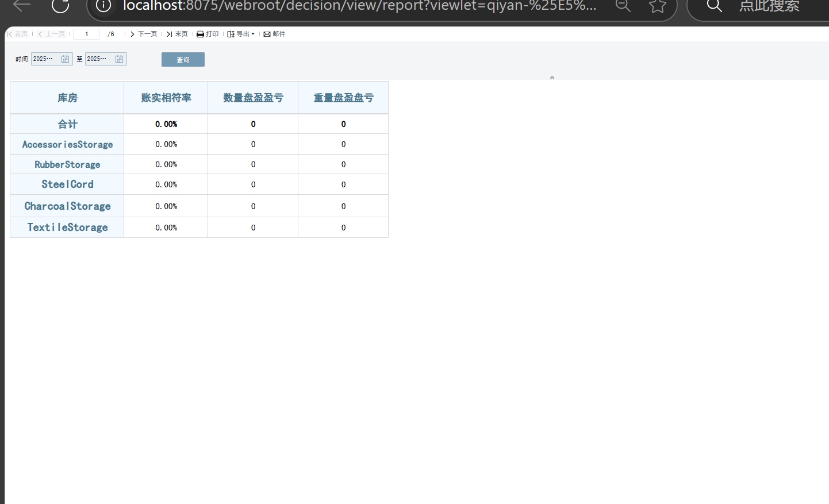Click AccessoriesStorage row's 重量盘盈盘亏 value
This screenshot has height=504, width=829.
coord(343,144)
